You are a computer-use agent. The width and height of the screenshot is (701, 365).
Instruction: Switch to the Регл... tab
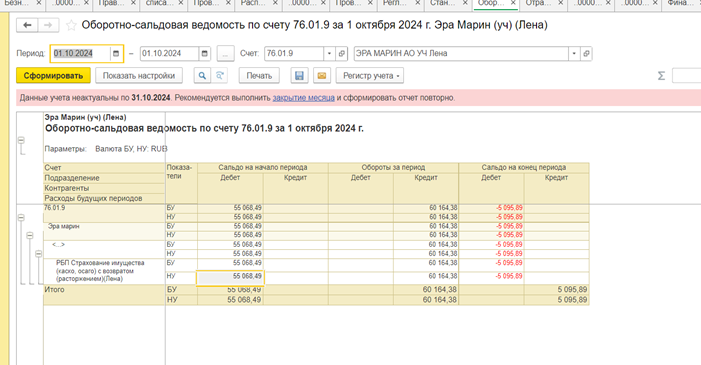click(395, 3)
